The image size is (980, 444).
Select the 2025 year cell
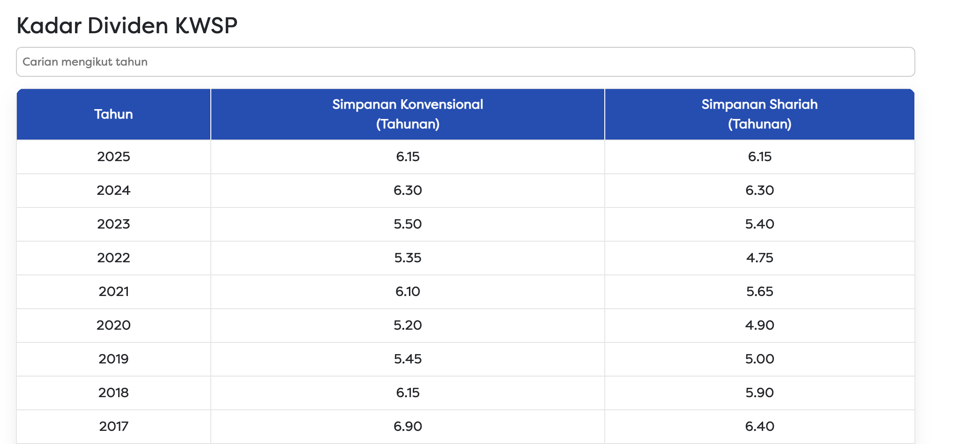pyautogui.click(x=113, y=156)
